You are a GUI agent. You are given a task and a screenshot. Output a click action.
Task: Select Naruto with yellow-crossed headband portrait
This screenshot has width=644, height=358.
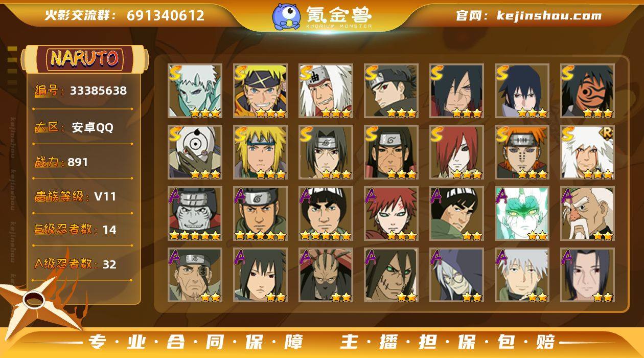point(261,91)
